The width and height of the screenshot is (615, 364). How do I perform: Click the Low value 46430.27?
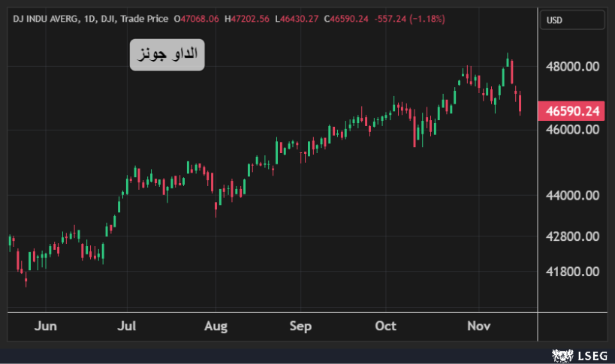click(297, 18)
